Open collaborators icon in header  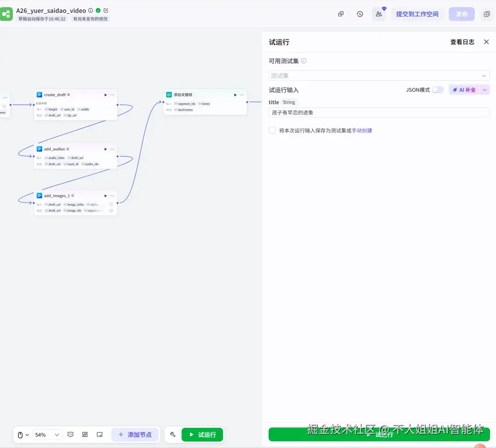tap(378, 14)
